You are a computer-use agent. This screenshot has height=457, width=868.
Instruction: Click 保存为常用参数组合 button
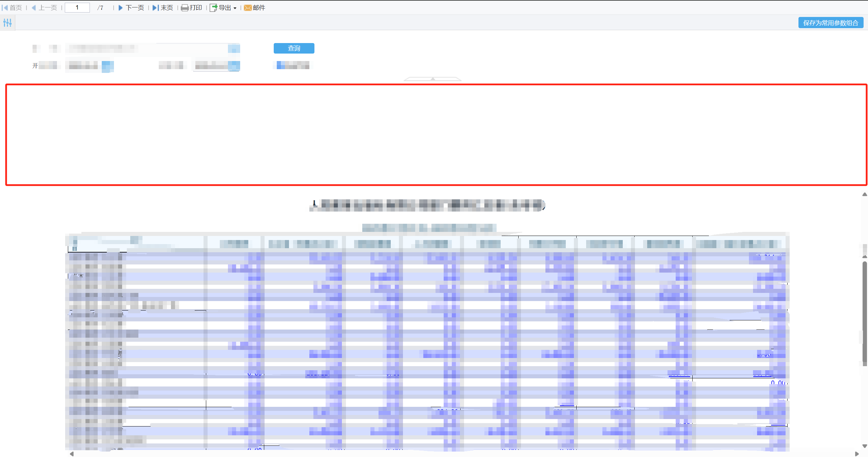tap(830, 23)
